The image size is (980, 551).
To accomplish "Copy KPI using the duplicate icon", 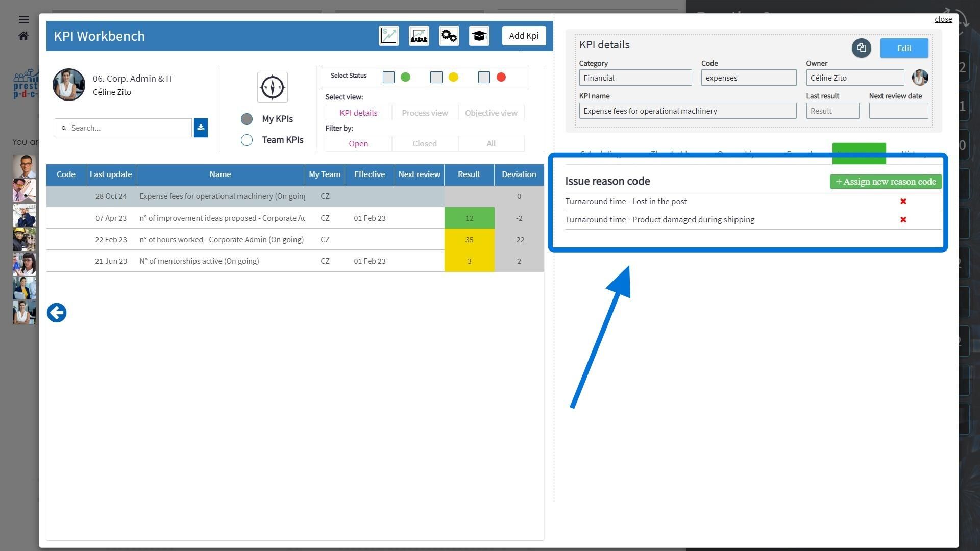I will 861,48.
